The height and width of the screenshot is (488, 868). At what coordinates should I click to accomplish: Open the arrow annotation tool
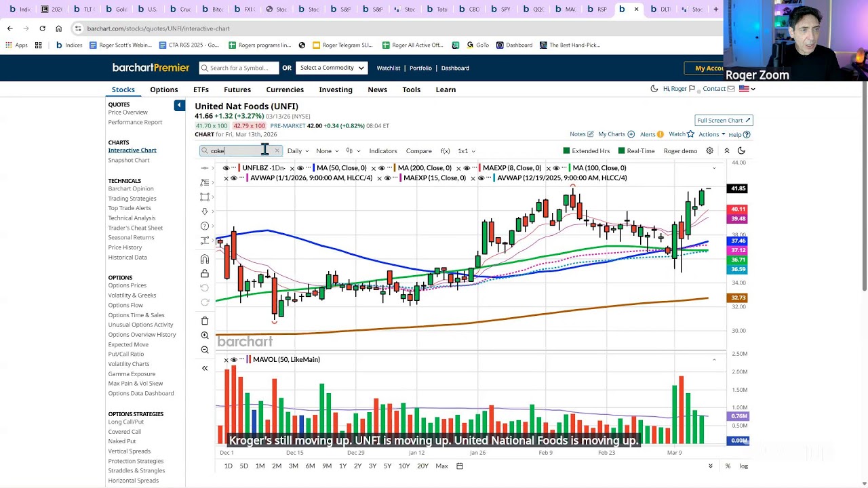point(205,211)
